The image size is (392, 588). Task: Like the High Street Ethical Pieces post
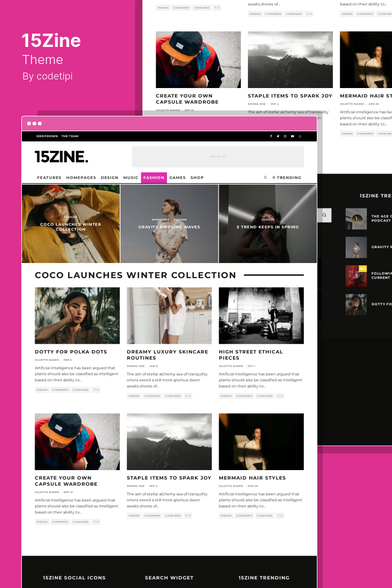coord(280,396)
